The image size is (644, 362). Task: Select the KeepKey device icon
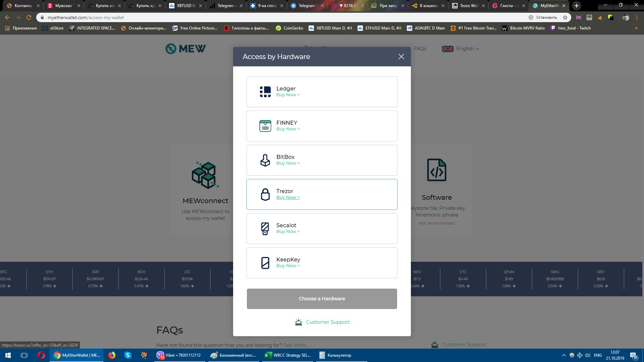265,263
